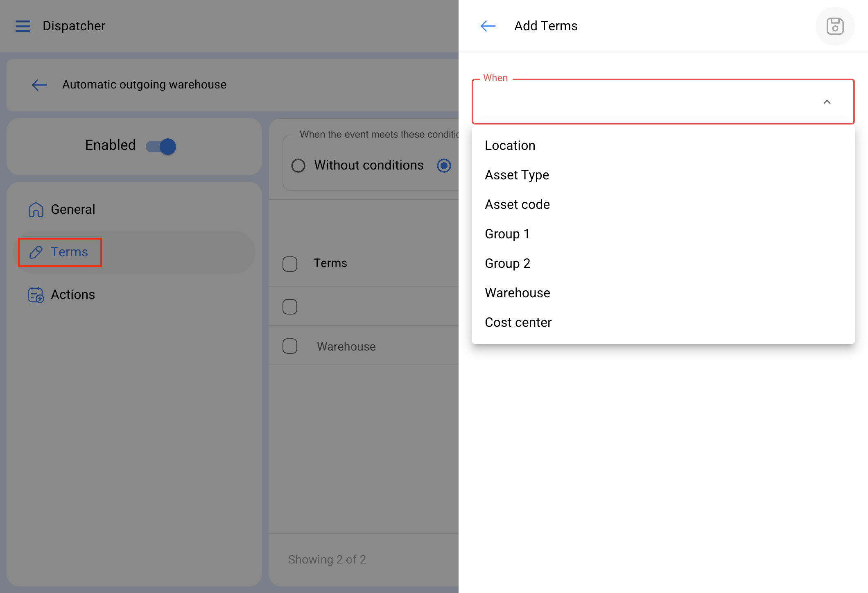Click the Add Terms heading
Image resolution: width=868 pixels, height=593 pixels.
(x=546, y=26)
